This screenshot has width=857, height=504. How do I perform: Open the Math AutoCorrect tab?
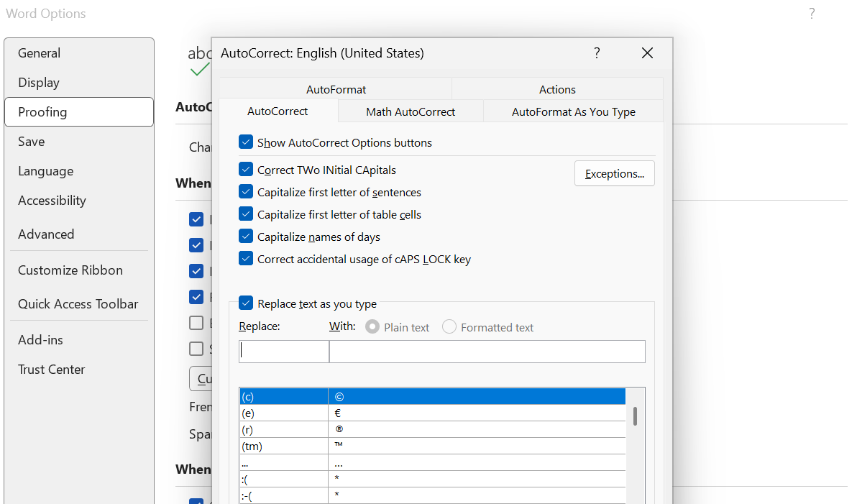click(x=411, y=111)
